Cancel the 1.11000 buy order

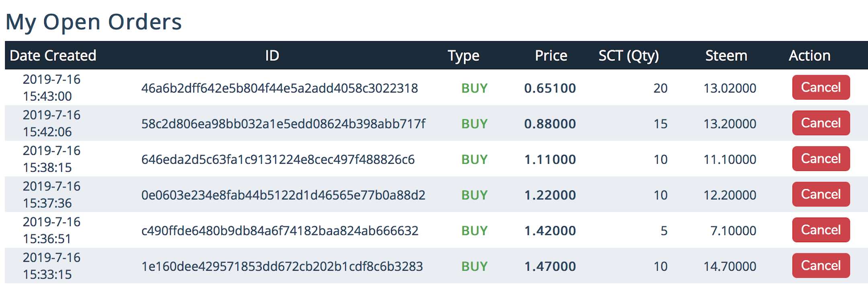(821, 158)
